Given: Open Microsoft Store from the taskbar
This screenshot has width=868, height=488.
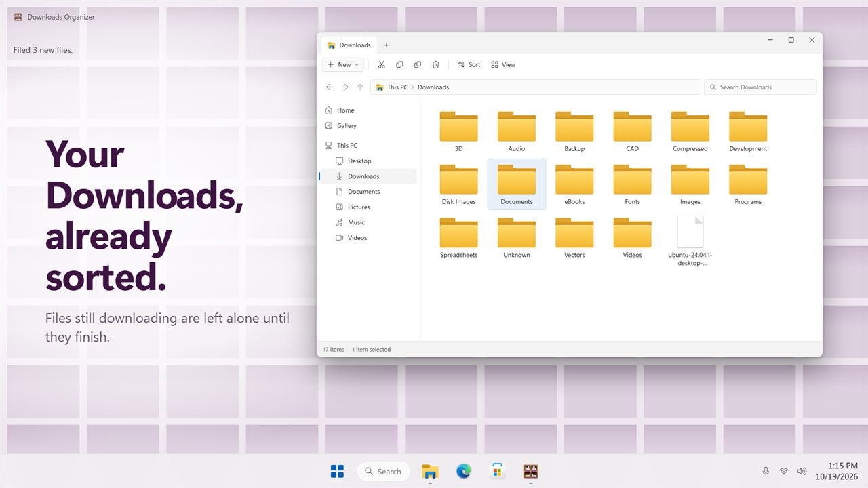Looking at the screenshot, I should tap(497, 471).
